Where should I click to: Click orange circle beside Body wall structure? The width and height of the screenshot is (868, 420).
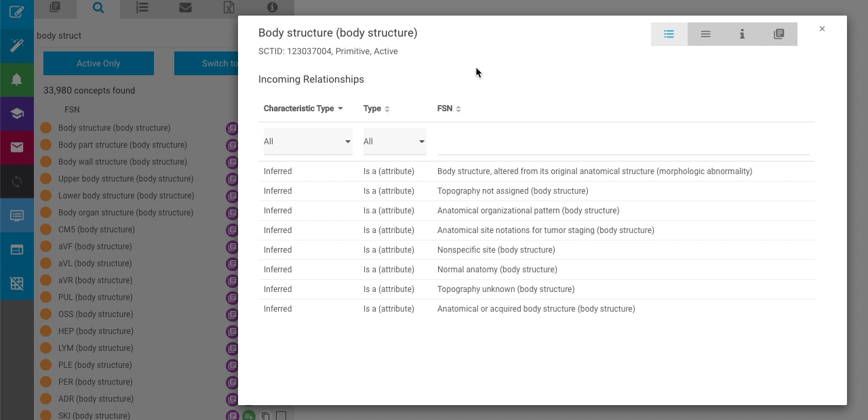tap(45, 162)
